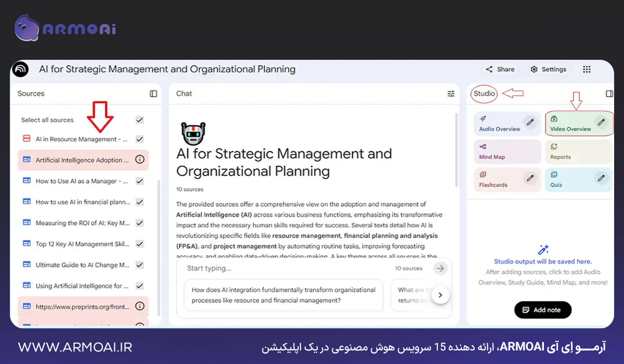Edit Video Overview with pencil icon

tap(601, 123)
